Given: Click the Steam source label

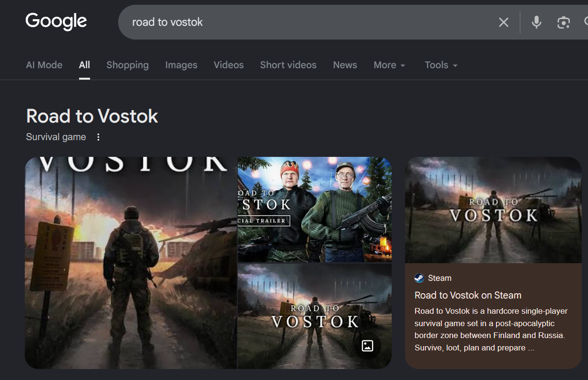Looking at the screenshot, I should tap(440, 278).
